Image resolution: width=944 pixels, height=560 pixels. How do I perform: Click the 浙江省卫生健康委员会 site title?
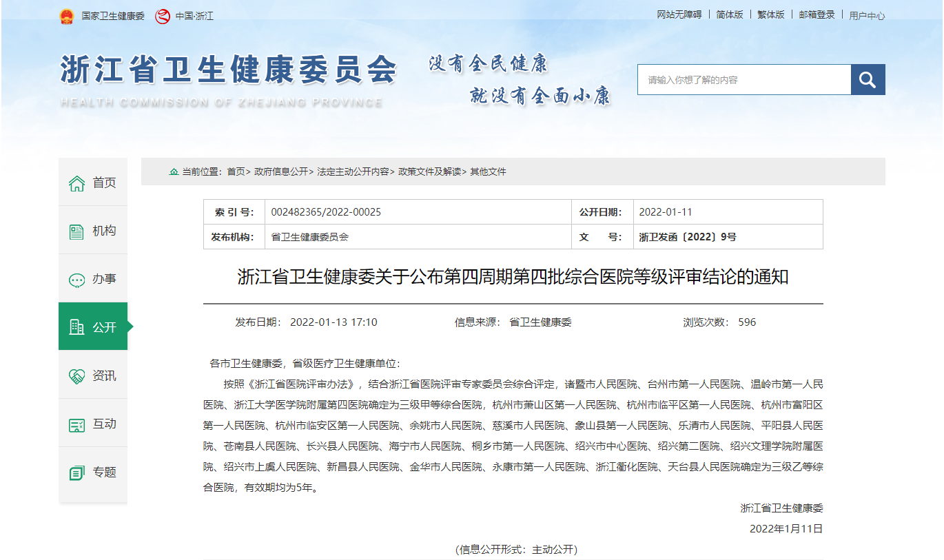pos(229,69)
